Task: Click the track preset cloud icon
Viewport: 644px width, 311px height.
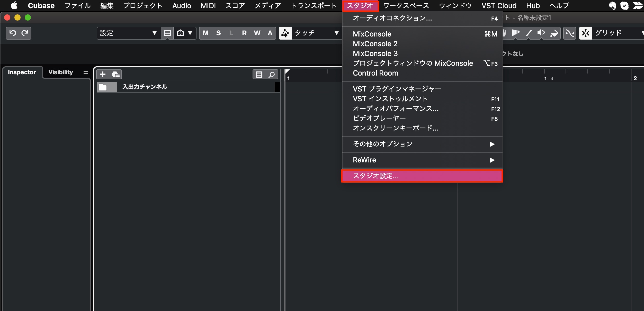Action: (x=115, y=75)
